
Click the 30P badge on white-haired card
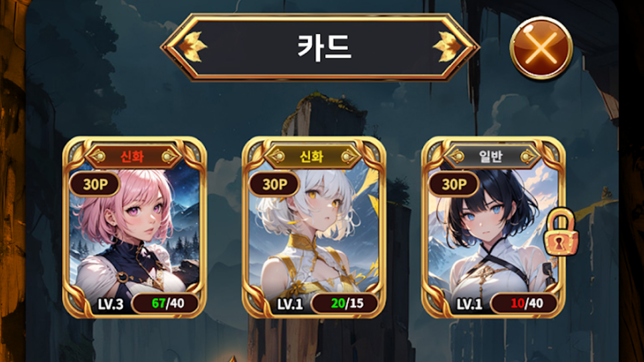tap(274, 184)
